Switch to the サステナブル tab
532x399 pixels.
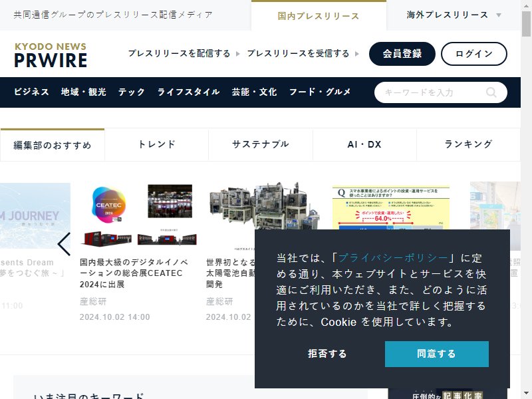[261, 144]
